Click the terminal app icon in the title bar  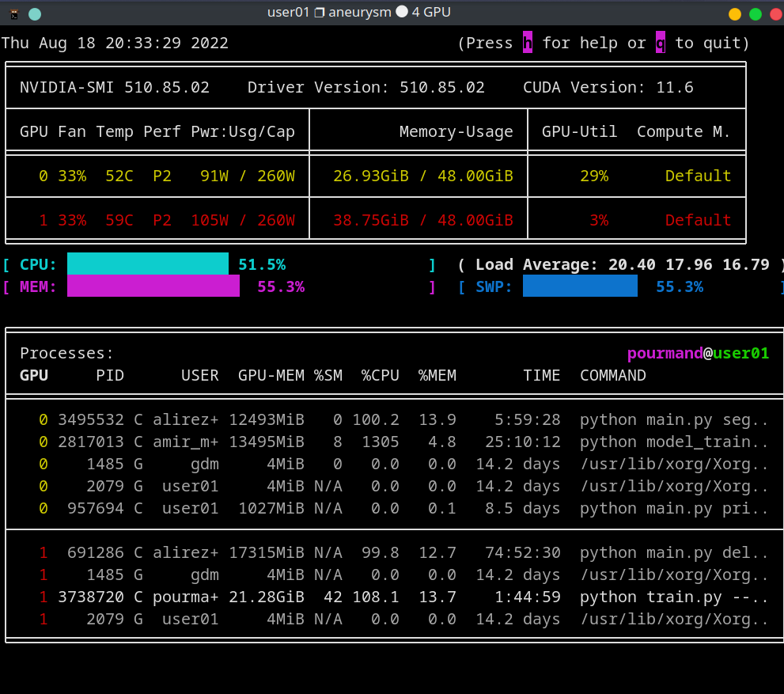(13, 13)
